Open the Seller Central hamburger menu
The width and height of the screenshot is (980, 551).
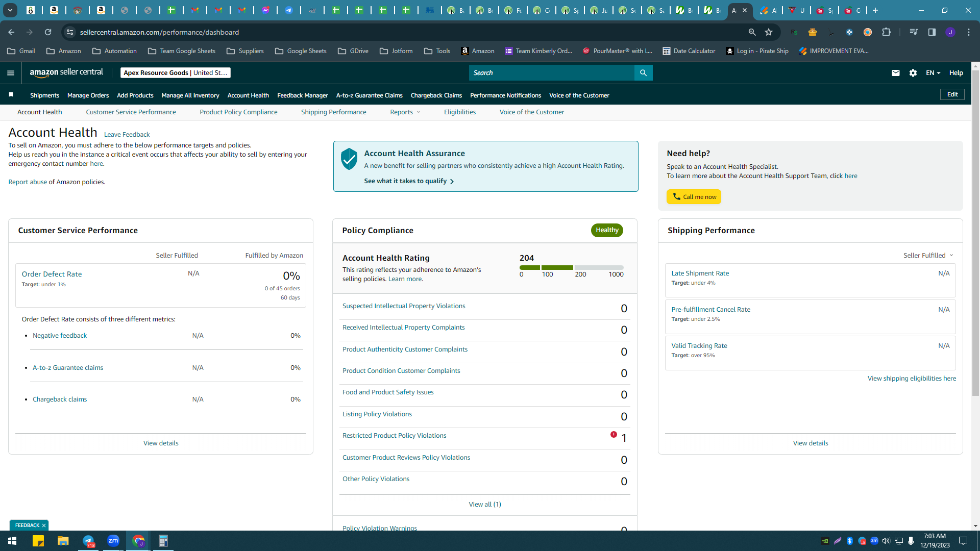point(11,73)
